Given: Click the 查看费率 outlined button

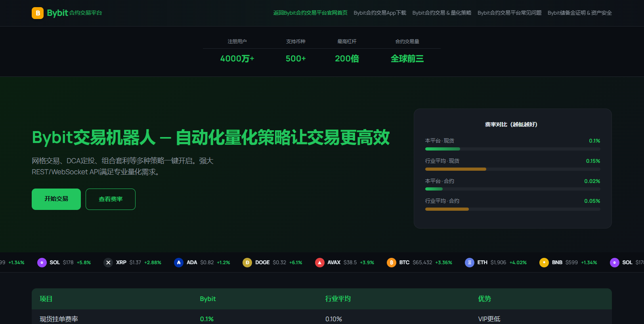Looking at the screenshot, I should coord(111,199).
